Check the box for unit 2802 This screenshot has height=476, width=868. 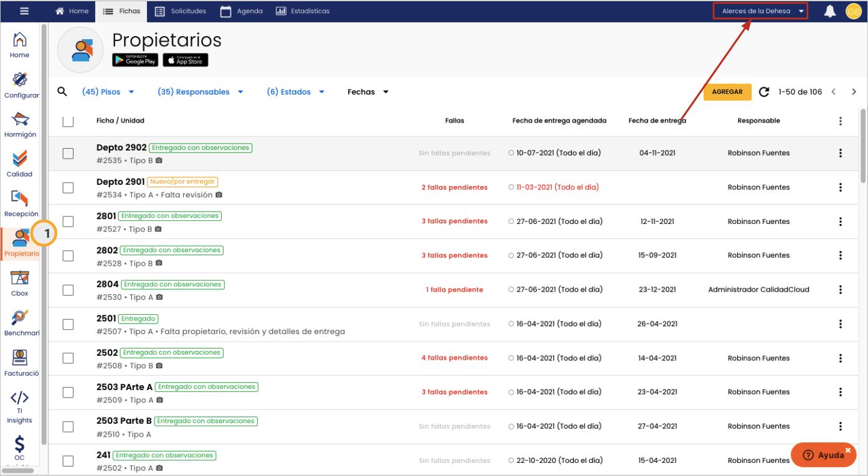click(x=68, y=256)
